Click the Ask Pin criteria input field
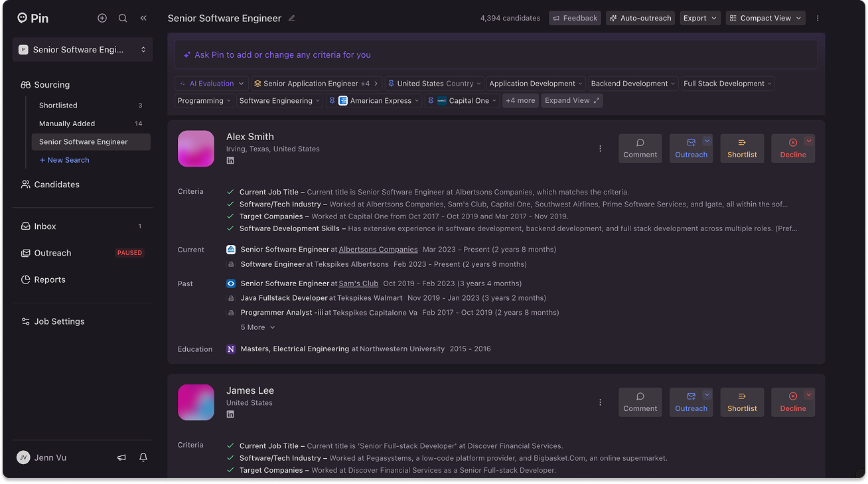This screenshot has width=868, height=484. pos(496,55)
